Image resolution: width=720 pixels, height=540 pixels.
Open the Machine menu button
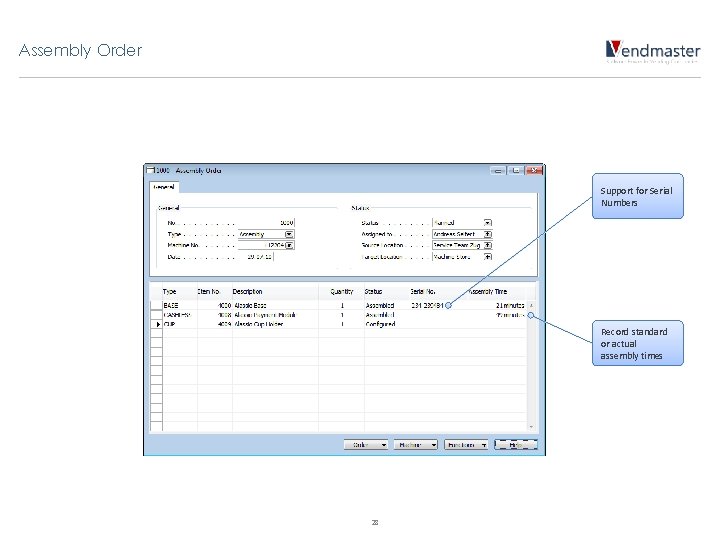coord(416,444)
